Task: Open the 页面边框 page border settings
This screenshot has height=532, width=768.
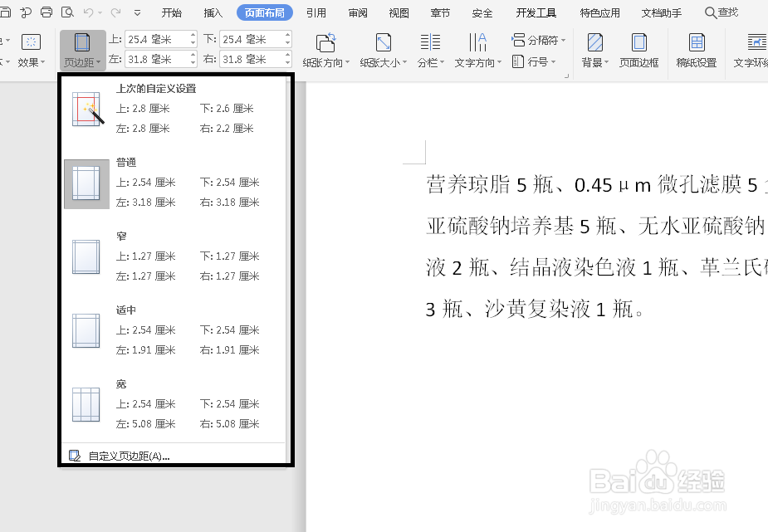Action: [638, 50]
